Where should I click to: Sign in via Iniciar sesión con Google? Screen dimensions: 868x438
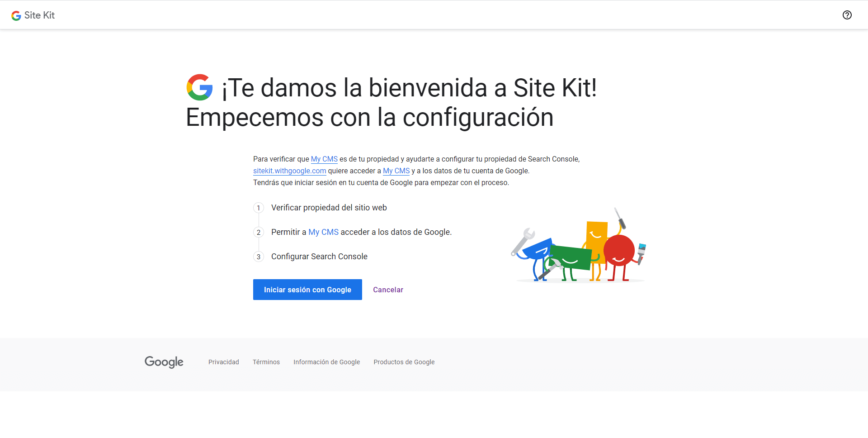(307, 290)
